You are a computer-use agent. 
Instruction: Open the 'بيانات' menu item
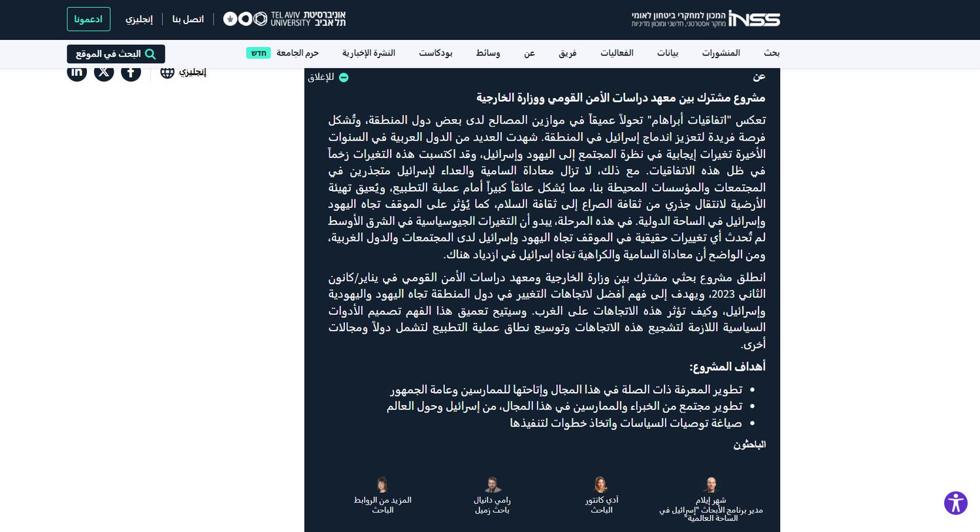pyautogui.click(x=668, y=53)
